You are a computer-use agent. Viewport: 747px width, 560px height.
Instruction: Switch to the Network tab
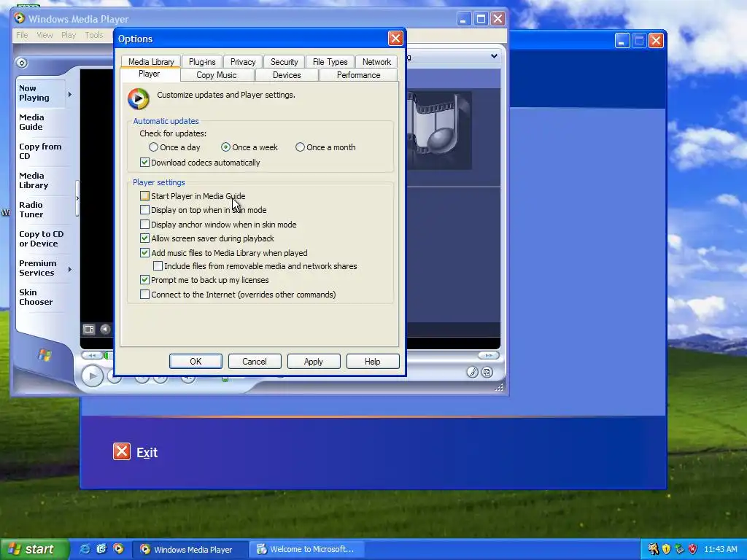coord(376,62)
